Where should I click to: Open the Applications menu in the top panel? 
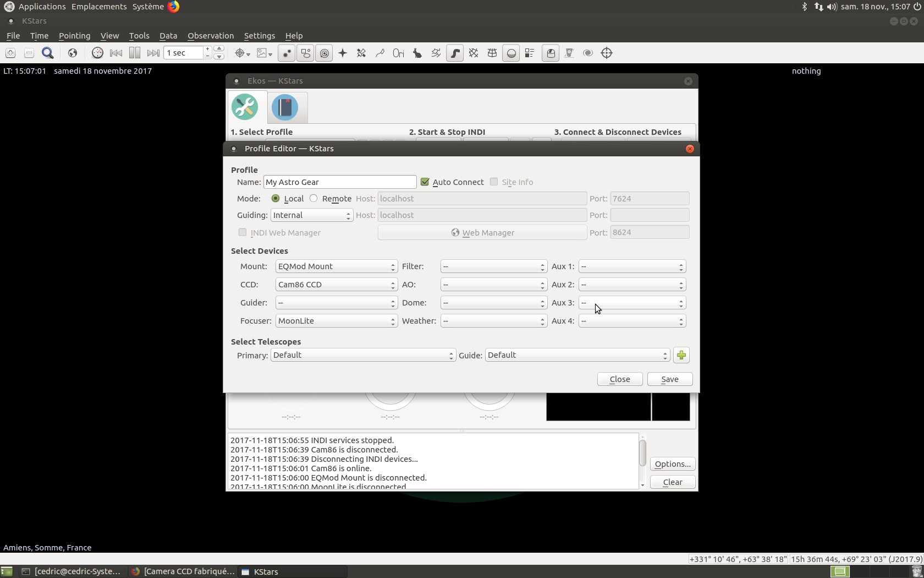[42, 7]
